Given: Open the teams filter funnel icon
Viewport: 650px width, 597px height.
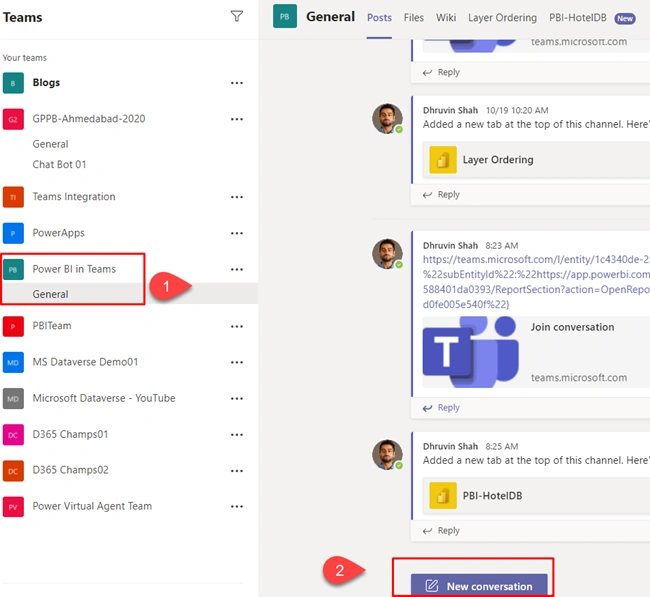Looking at the screenshot, I should pyautogui.click(x=237, y=16).
